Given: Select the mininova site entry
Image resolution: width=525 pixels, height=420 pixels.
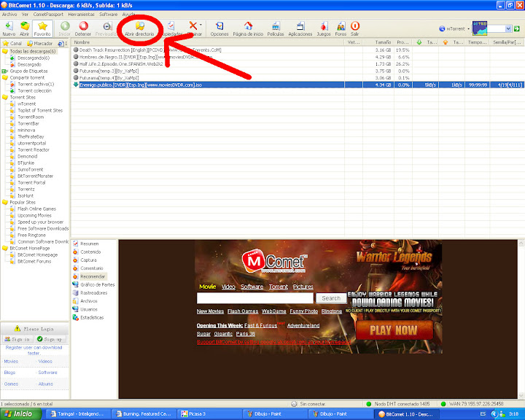Looking at the screenshot, I should click(x=26, y=131).
